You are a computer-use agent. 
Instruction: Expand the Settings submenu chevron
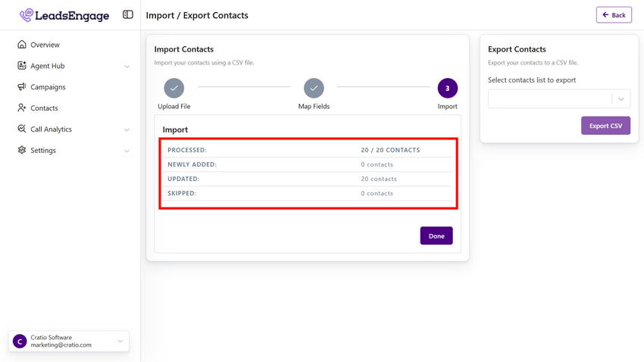tap(127, 151)
